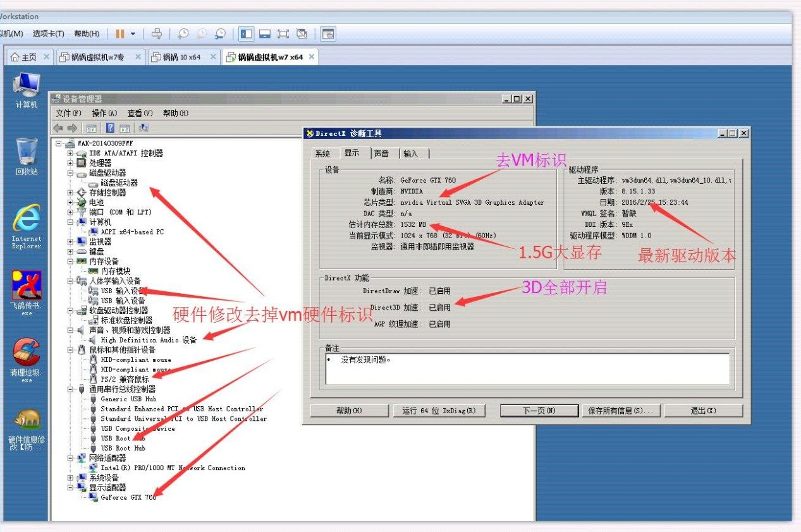Screen dimensions: 801x532
Task: Click the Unity mode toolbar icon
Action: (x=302, y=33)
